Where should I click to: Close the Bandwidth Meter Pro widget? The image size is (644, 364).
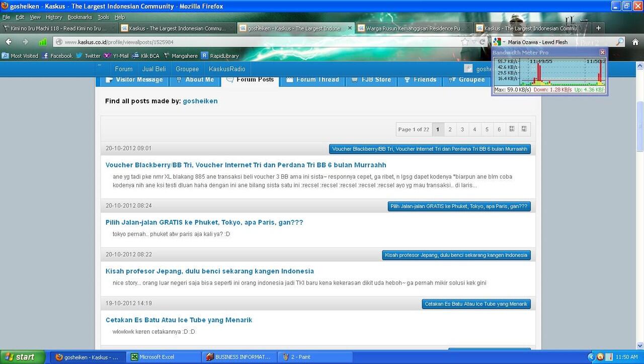(x=602, y=52)
